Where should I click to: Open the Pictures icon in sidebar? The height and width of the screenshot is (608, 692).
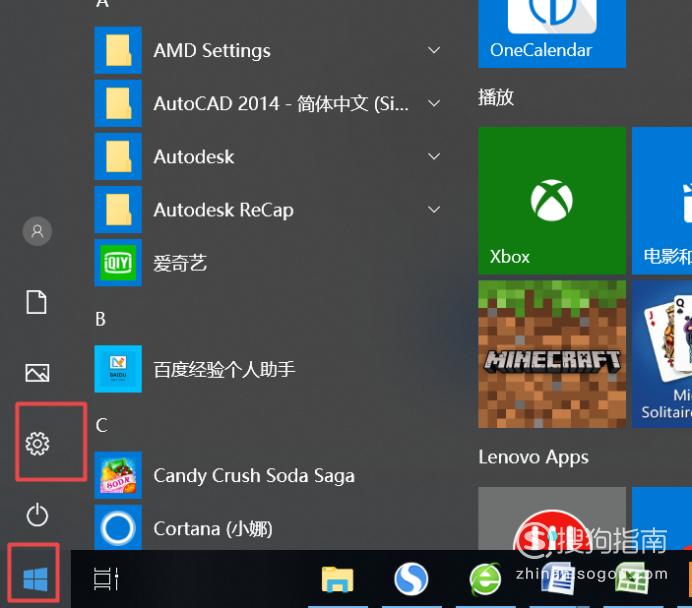[37, 373]
